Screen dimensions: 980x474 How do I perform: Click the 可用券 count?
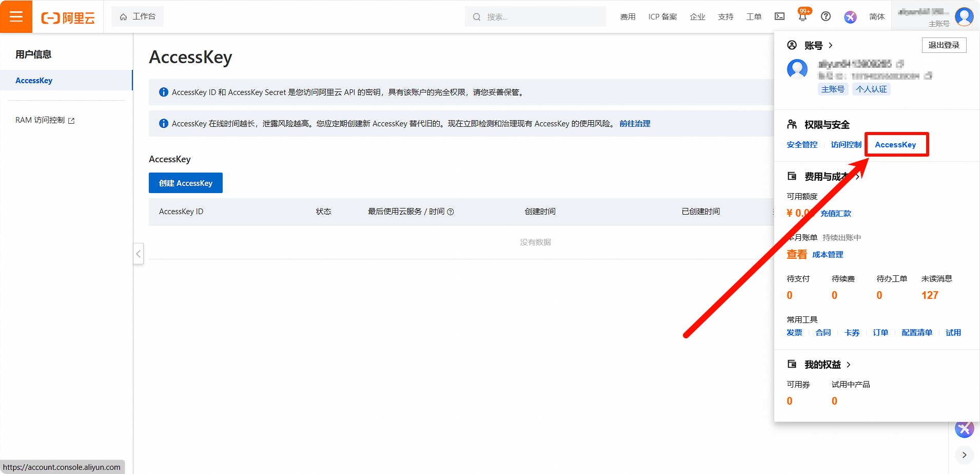790,401
